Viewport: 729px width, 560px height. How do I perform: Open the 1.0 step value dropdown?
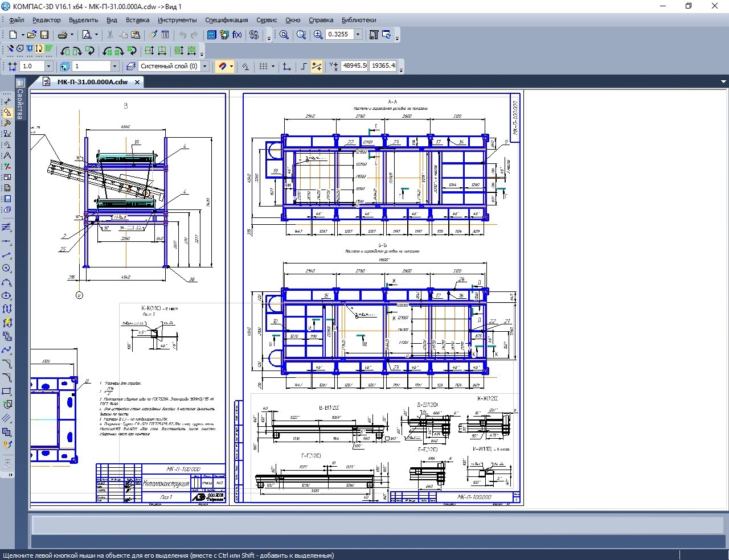pos(48,67)
